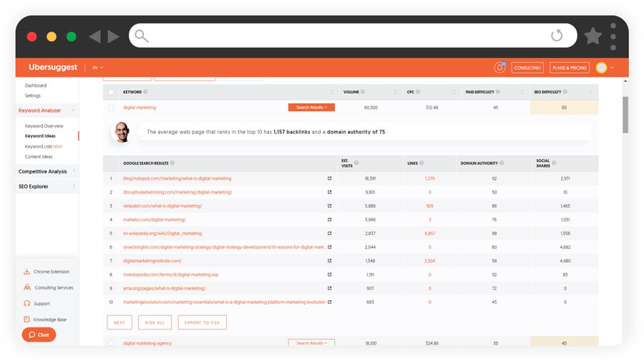Check the digital marketing agency keyword checkbox

pyautogui.click(x=111, y=343)
